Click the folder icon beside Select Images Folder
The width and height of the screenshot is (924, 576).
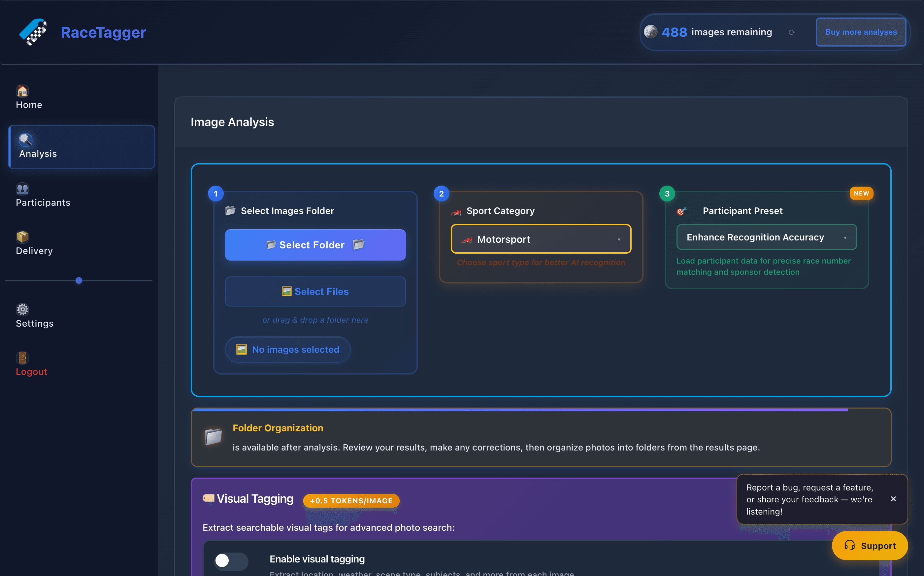tap(230, 211)
